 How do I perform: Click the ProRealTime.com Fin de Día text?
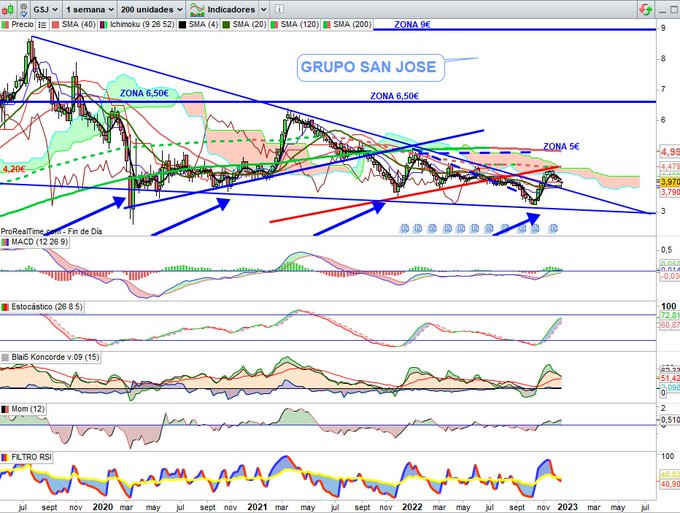(51, 232)
